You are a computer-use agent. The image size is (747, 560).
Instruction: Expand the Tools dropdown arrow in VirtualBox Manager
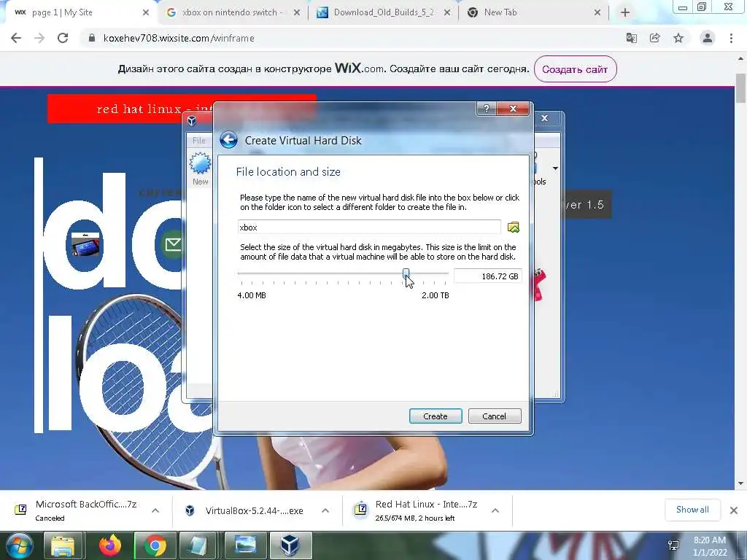(555, 168)
